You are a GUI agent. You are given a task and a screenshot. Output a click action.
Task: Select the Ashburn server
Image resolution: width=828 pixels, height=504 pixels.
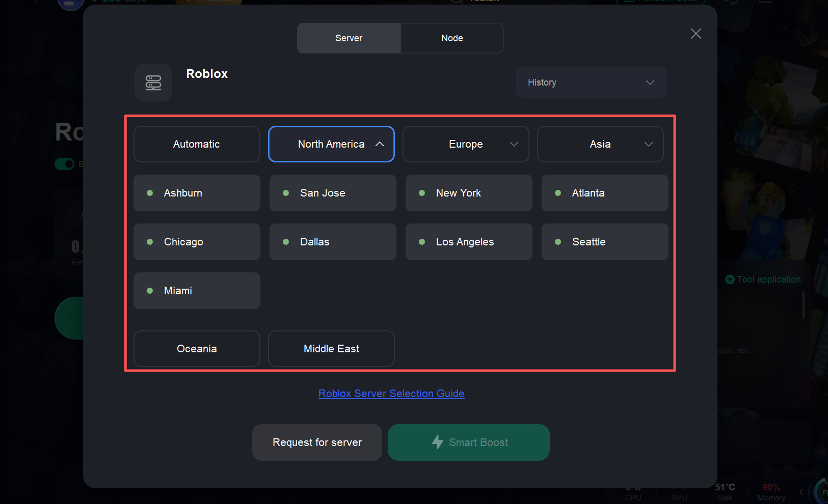[x=197, y=193]
